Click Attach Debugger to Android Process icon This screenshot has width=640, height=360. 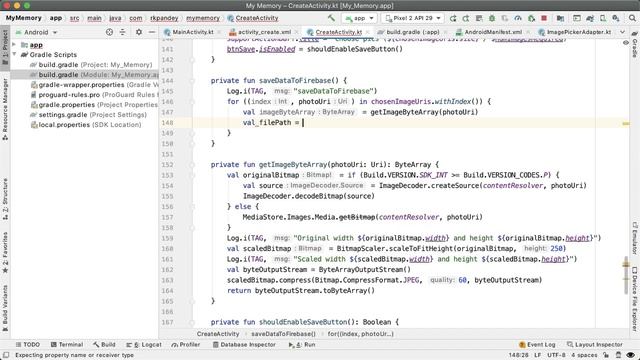click(x=531, y=18)
